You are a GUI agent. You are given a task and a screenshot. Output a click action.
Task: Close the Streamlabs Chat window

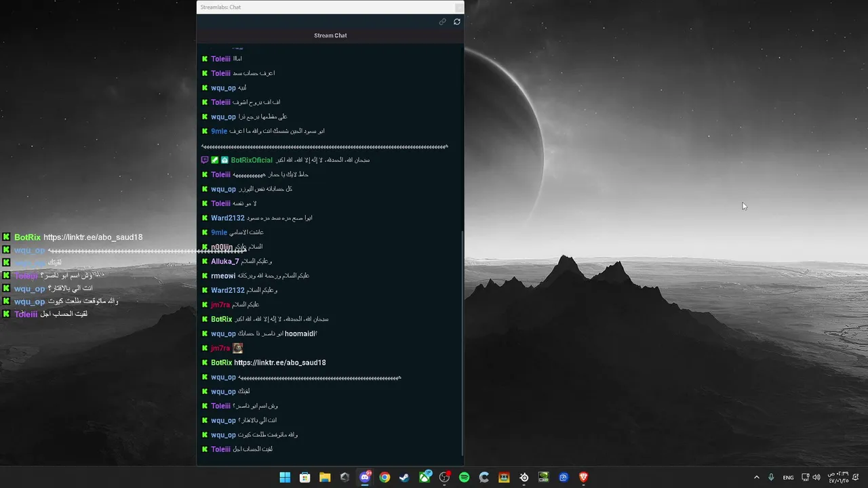tap(459, 7)
